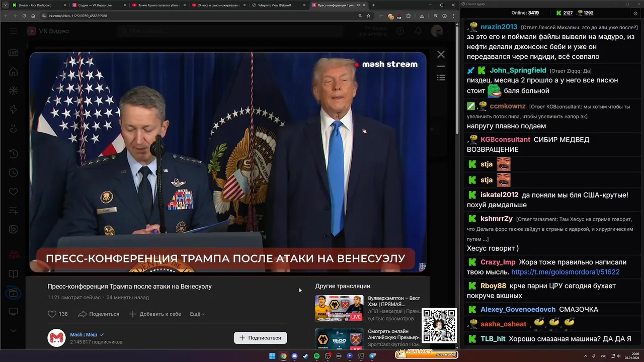Go back in browser history
The width and height of the screenshot is (644, 362).
pos(6,16)
